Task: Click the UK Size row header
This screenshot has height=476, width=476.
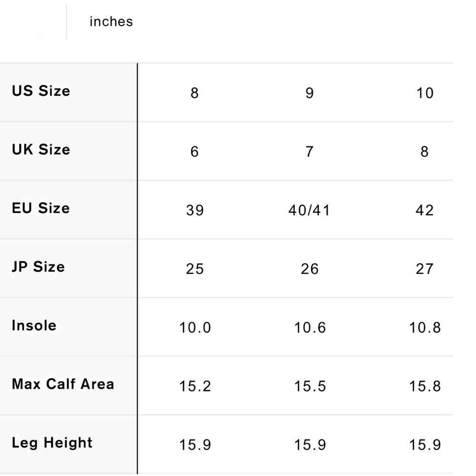Action: tap(41, 149)
